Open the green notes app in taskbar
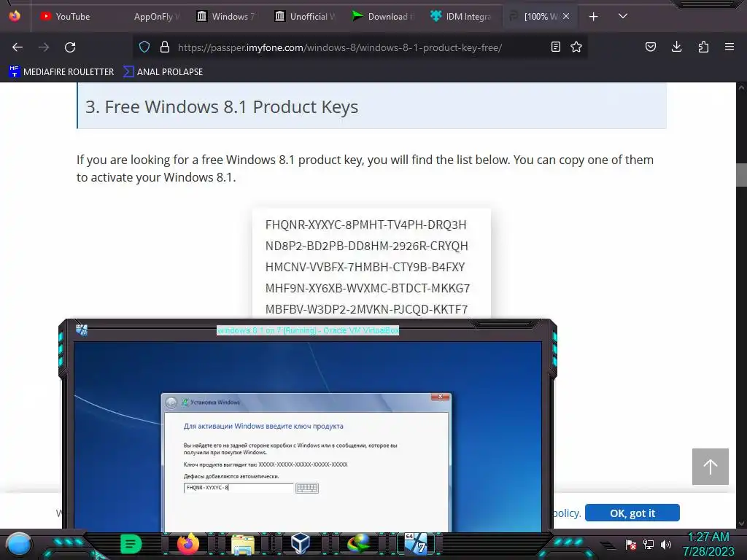 tap(131, 544)
